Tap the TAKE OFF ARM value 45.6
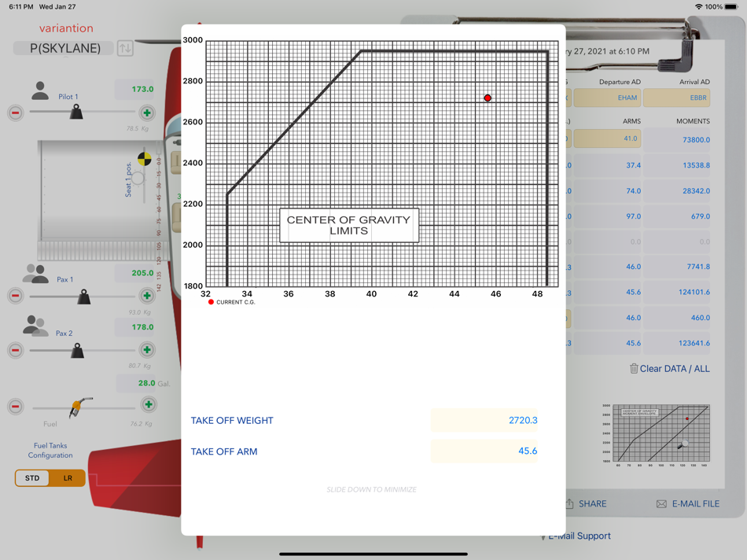Image resolution: width=747 pixels, height=560 pixels. tap(484, 451)
